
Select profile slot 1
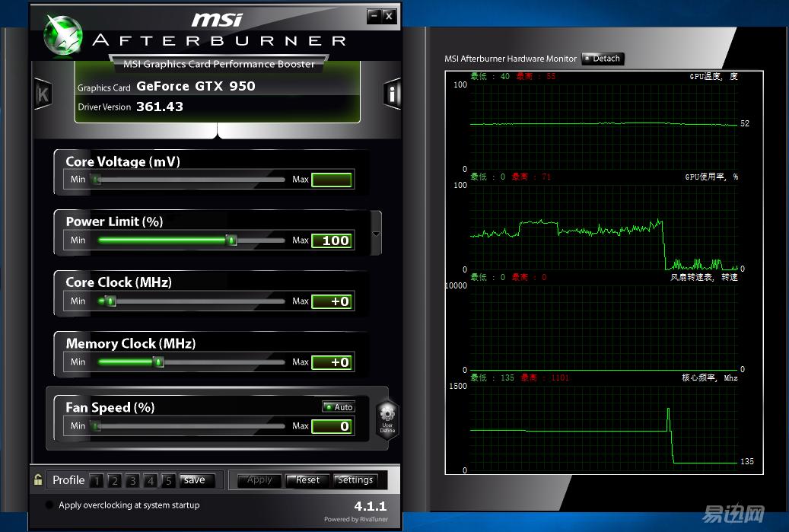97,480
